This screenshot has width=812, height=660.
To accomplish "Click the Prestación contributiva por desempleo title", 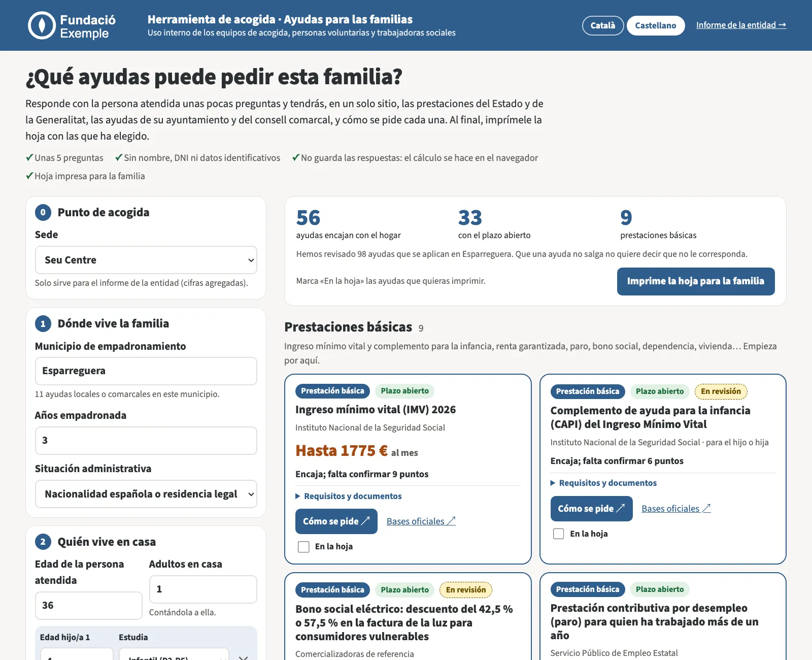I will point(654,621).
